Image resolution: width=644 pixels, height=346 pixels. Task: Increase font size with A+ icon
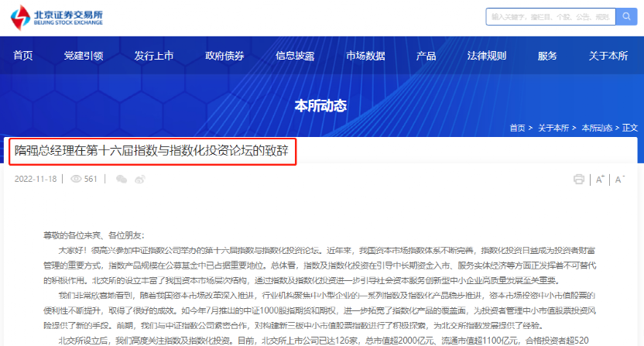[600, 180]
